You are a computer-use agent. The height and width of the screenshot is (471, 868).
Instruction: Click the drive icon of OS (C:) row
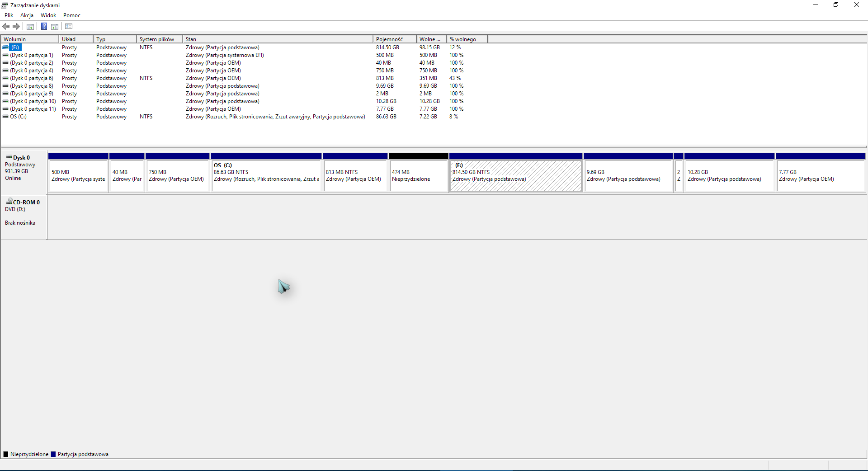pos(5,117)
